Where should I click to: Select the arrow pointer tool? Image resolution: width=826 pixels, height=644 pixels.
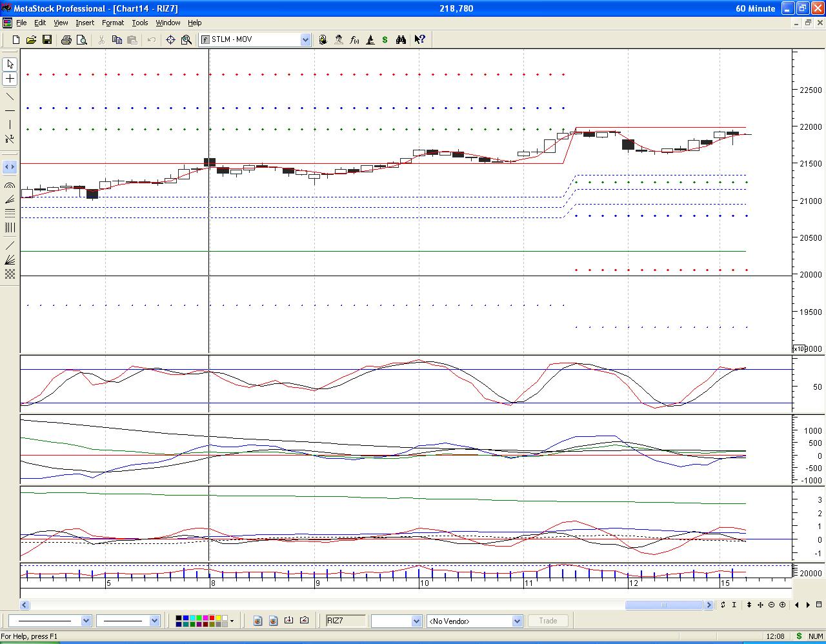(10, 65)
